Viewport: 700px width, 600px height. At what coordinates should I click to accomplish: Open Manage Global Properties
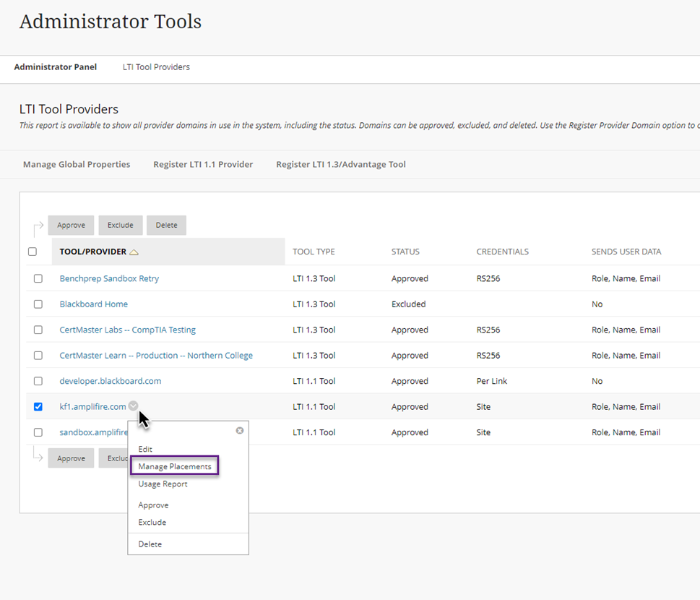point(76,164)
